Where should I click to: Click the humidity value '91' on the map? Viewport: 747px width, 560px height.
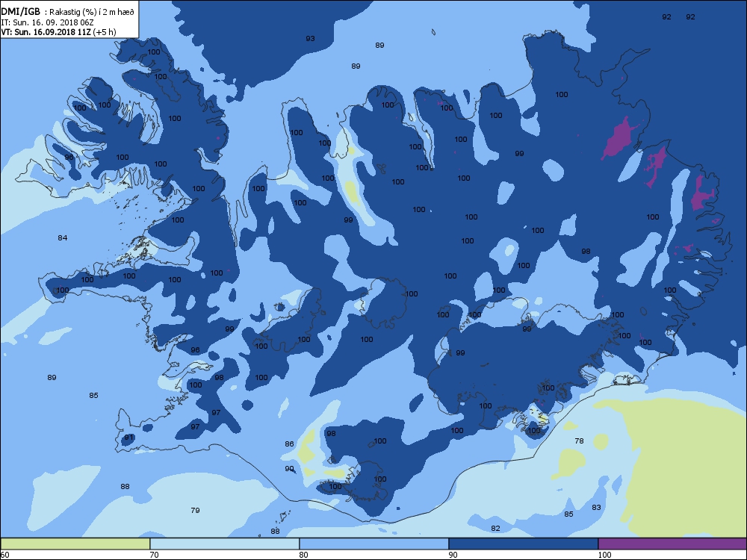(129, 437)
